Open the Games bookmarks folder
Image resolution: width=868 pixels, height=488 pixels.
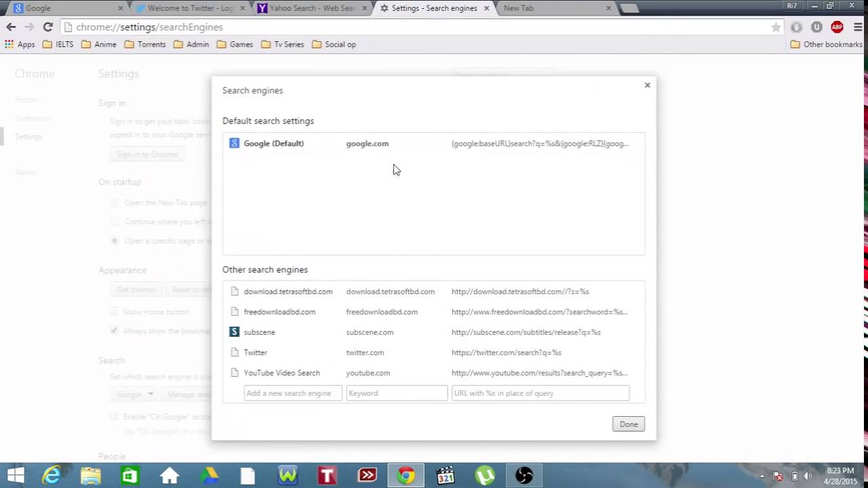[x=235, y=44]
